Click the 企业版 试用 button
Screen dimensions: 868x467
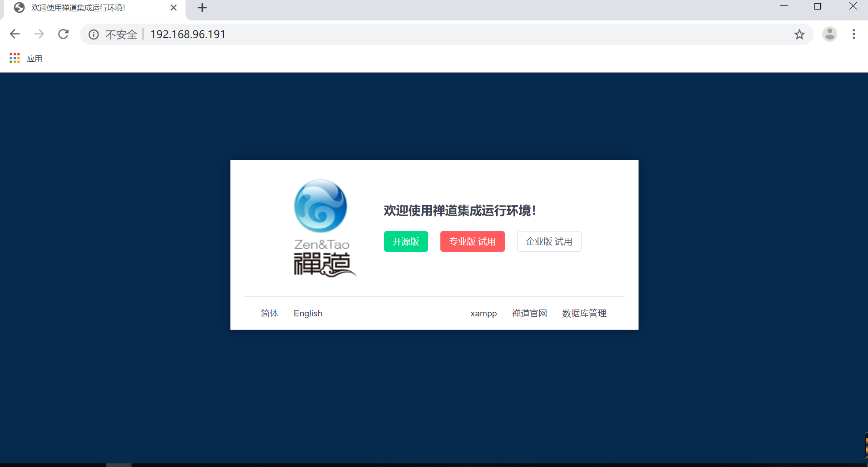pos(549,241)
